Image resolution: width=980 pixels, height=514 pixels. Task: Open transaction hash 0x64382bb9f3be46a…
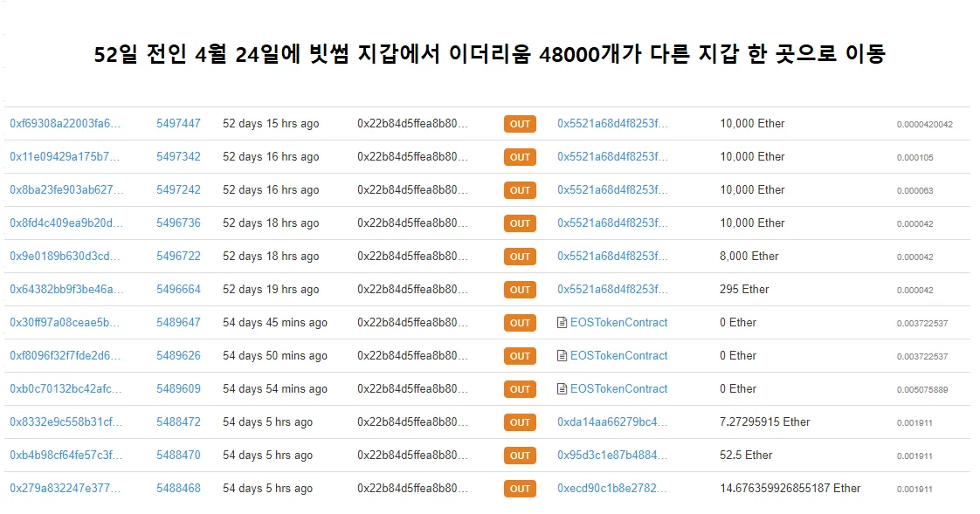[66, 289]
